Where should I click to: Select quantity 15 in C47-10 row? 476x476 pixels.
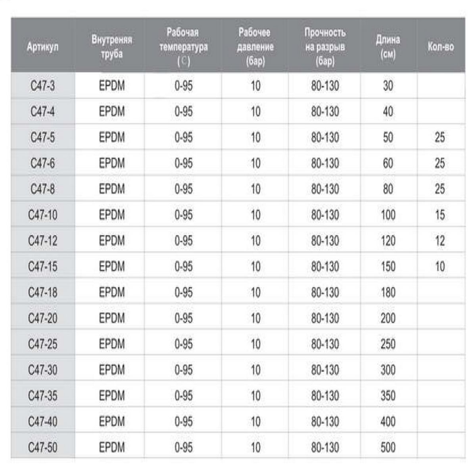pyautogui.click(x=440, y=215)
